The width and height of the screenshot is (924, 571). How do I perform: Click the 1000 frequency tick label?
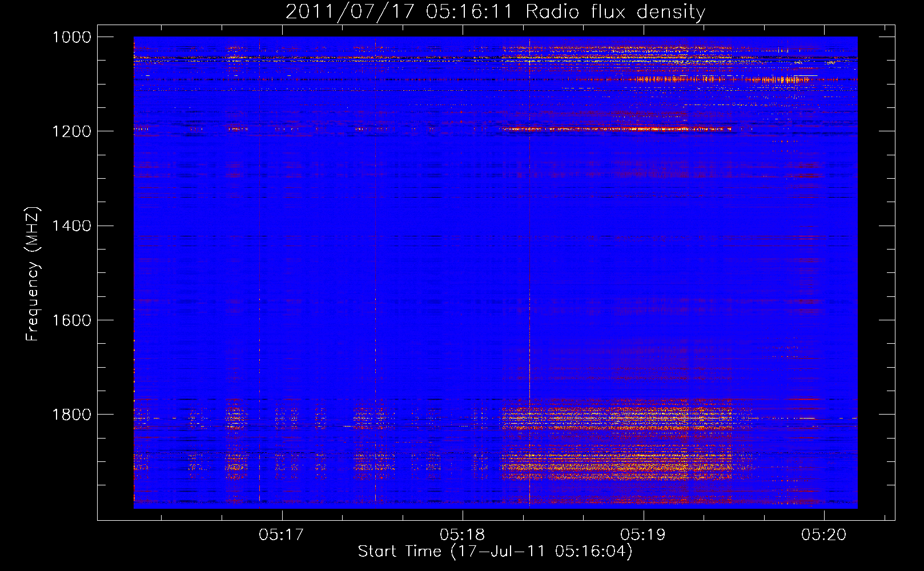72,37
